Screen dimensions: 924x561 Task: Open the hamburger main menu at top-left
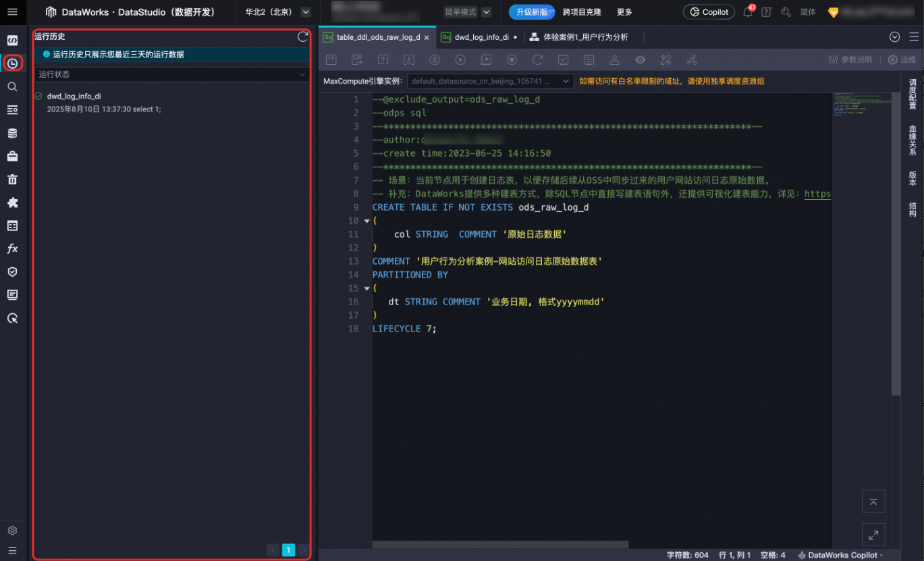(x=12, y=12)
